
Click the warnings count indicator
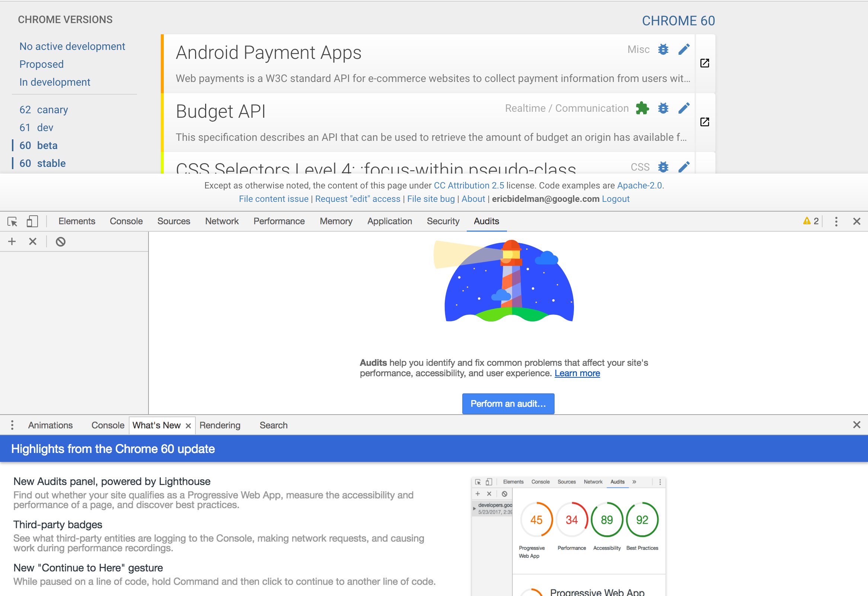click(811, 221)
